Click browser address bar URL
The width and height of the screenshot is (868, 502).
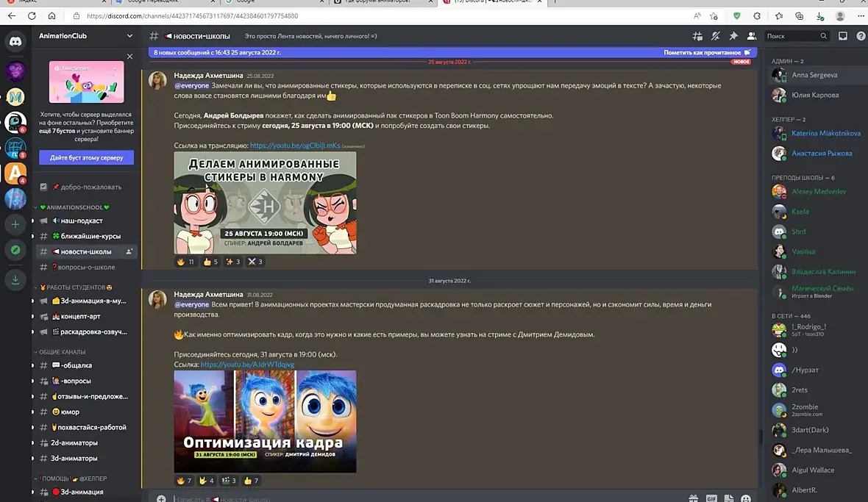pyautogui.click(x=193, y=16)
